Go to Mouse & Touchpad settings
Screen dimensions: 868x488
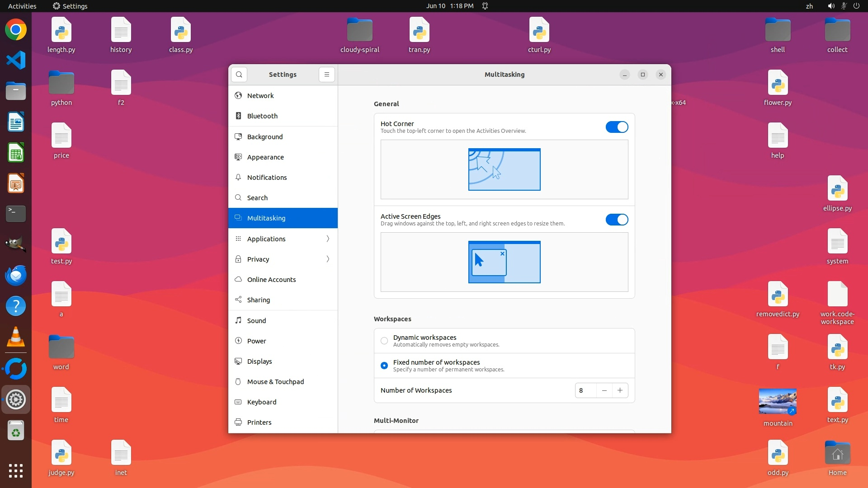click(x=275, y=382)
